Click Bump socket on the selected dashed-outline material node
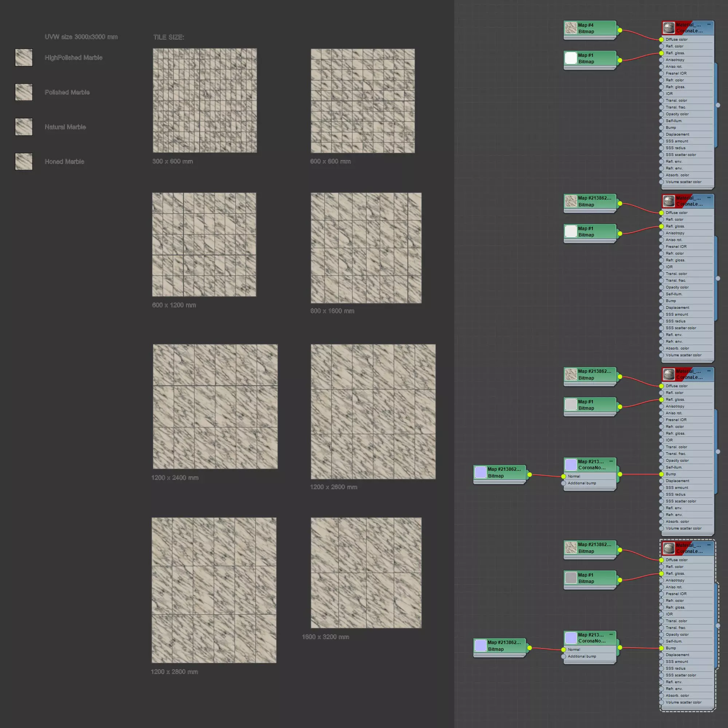 [x=661, y=648]
